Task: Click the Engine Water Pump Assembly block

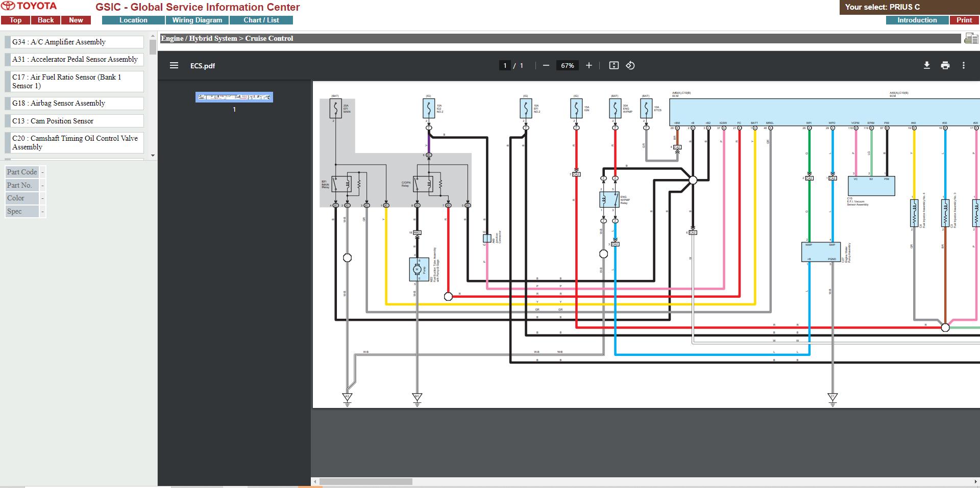Action: coord(821,252)
